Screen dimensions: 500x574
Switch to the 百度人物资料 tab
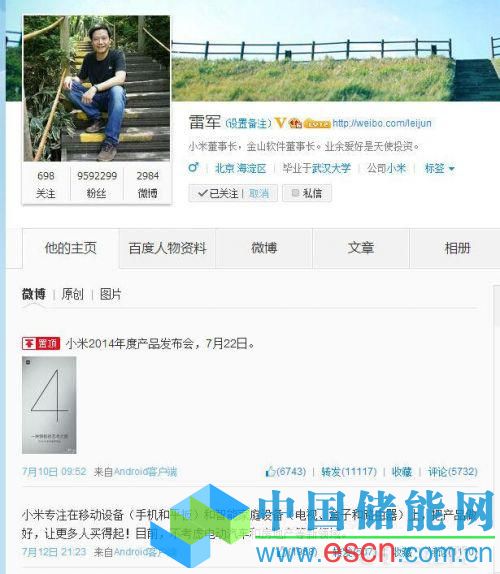[168, 248]
